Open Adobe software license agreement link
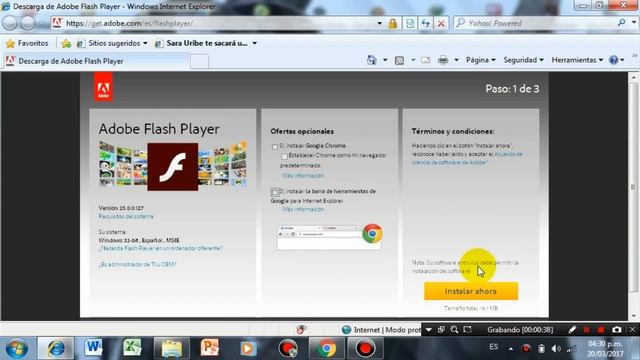640x360 pixels. pos(467,158)
